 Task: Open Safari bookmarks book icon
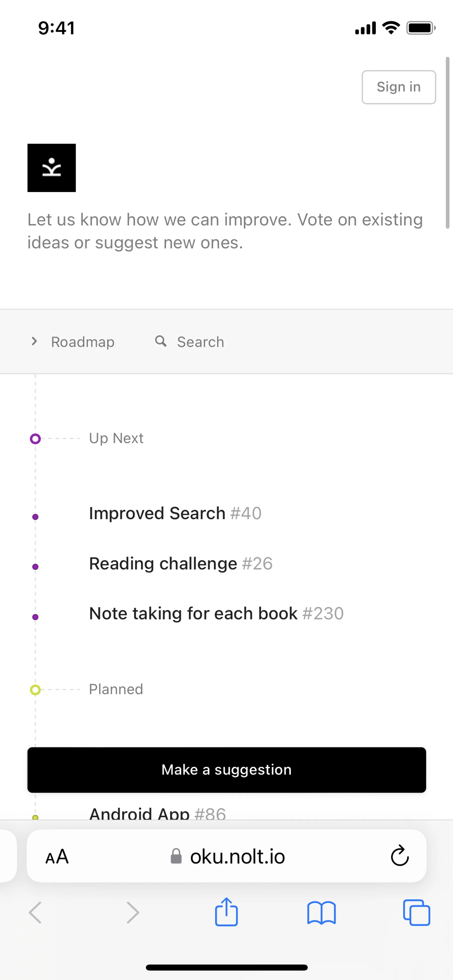pyautogui.click(x=321, y=912)
